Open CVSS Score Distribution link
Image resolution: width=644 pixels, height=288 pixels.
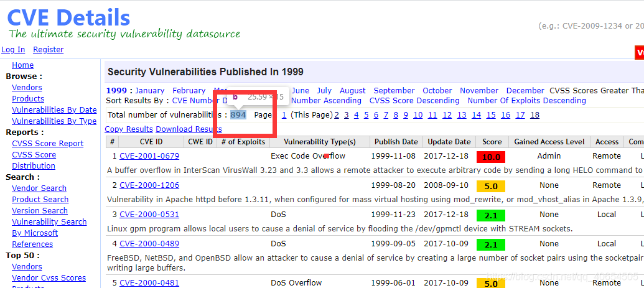coord(34,160)
